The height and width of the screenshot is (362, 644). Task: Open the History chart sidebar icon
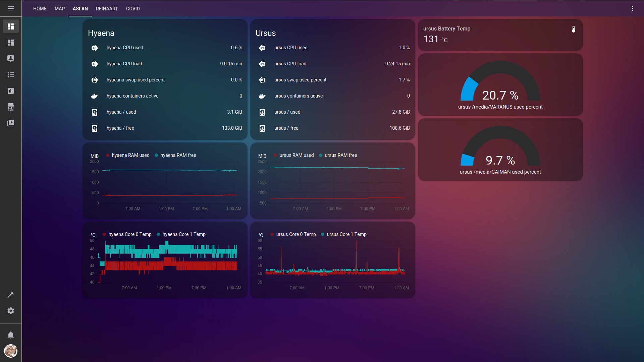click(11, 91)
